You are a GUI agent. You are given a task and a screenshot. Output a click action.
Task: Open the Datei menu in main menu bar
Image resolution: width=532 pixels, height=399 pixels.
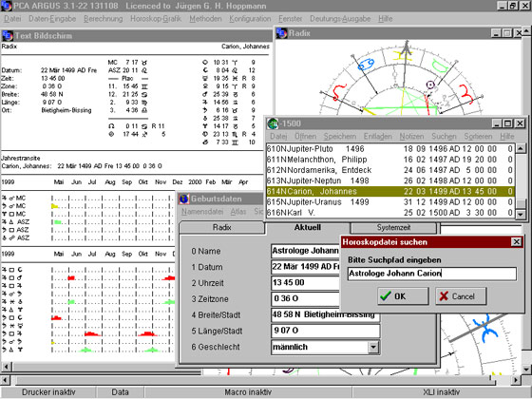pyautogui.click(x=12, y=19)
